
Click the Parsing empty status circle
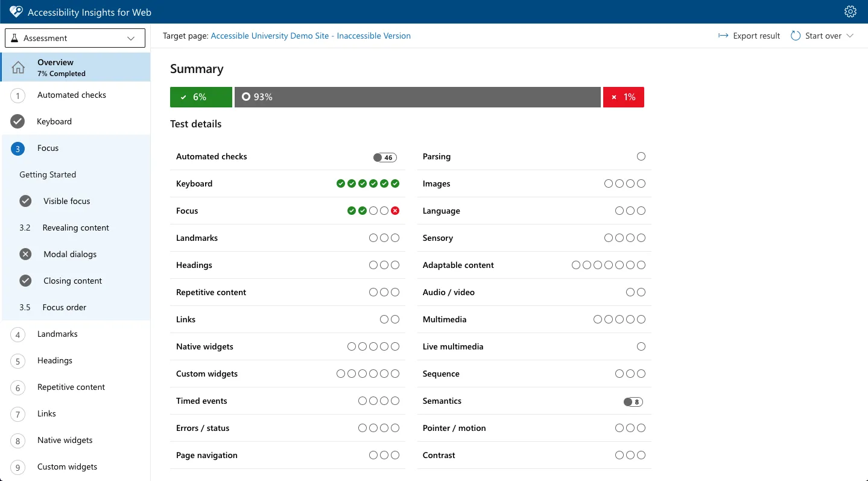click(641, 156)
